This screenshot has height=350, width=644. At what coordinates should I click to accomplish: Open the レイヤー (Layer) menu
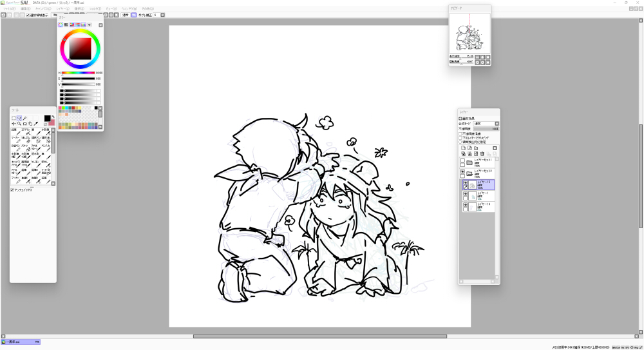tap(62, 9)
